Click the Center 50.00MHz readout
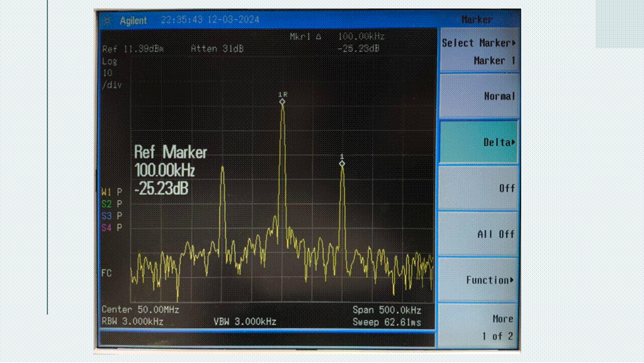This screenshot has width=644, height=363. pos(140,310)
